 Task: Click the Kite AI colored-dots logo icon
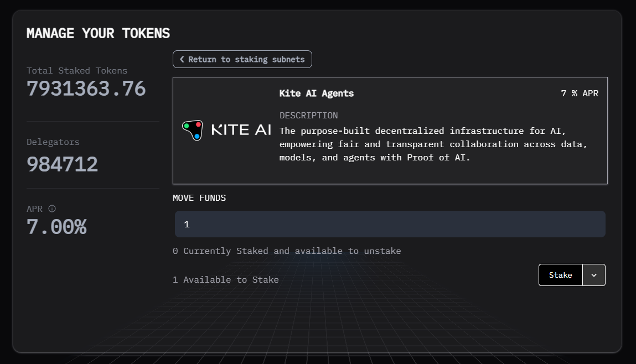193,130
